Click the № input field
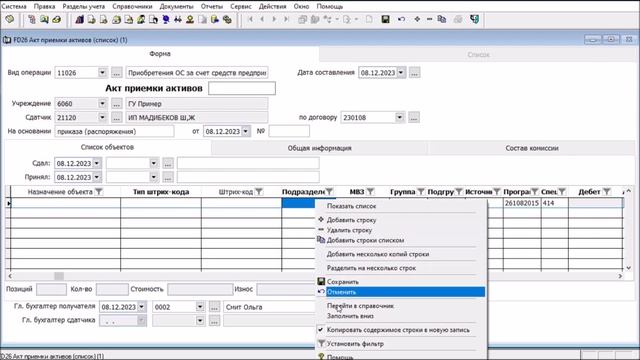Viewport: 640px width, 360px height. click(289, 131)
